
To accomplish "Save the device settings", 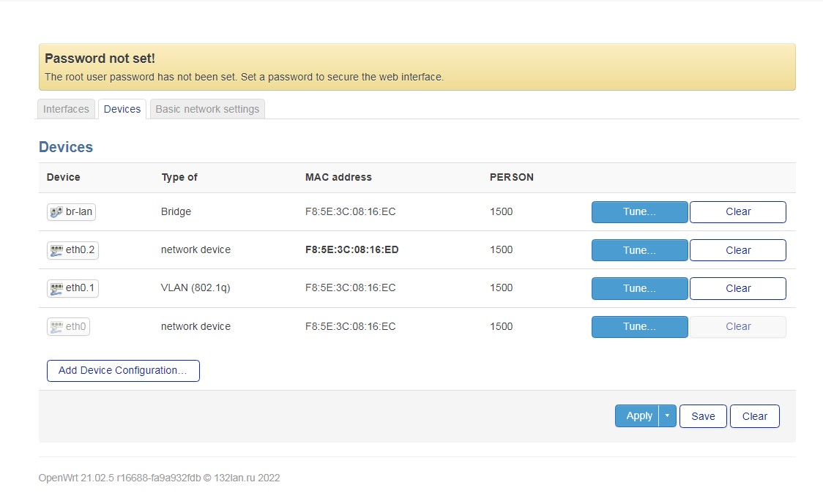I will (703, 415).
